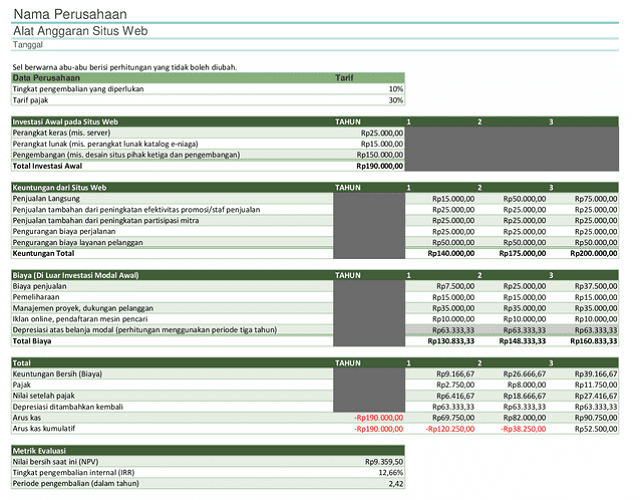The height and width of the screenshot is (500, 640).
Task: Select the Rp75.000,00 direct sales year 3 cell
Action: (x=596, y=199)
